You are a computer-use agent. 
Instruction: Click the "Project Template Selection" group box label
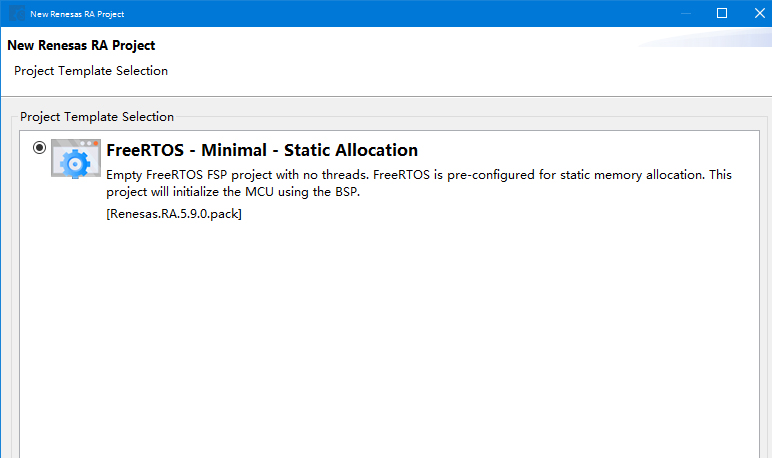coord(97,117)
